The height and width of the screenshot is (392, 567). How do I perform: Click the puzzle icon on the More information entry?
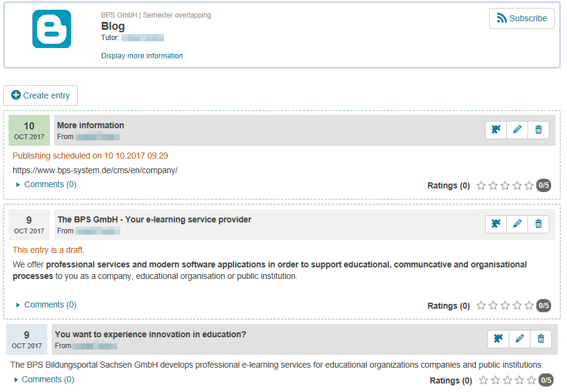496,130
